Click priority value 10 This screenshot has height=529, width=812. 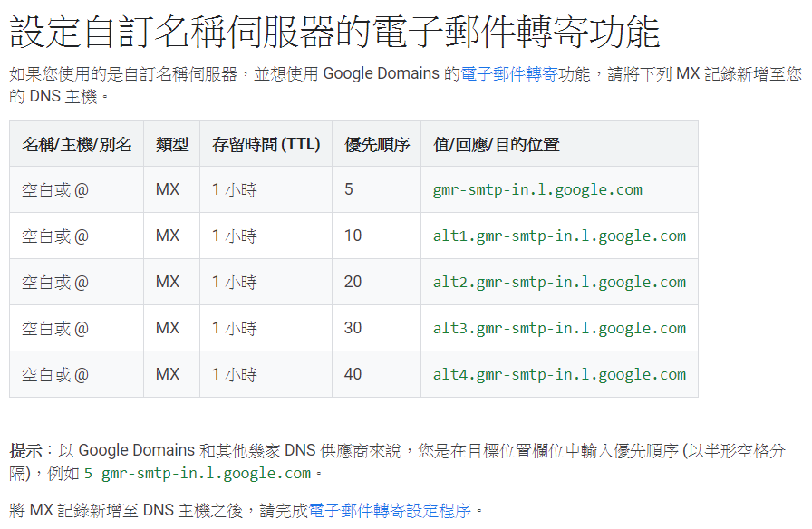click(x=353, y=236)
